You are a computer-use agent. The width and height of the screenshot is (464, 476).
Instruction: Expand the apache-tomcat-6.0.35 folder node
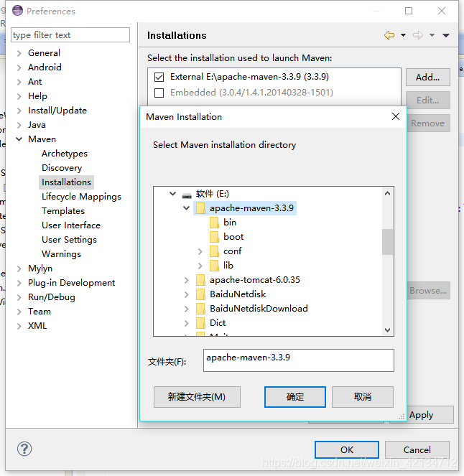coord(186,280)
